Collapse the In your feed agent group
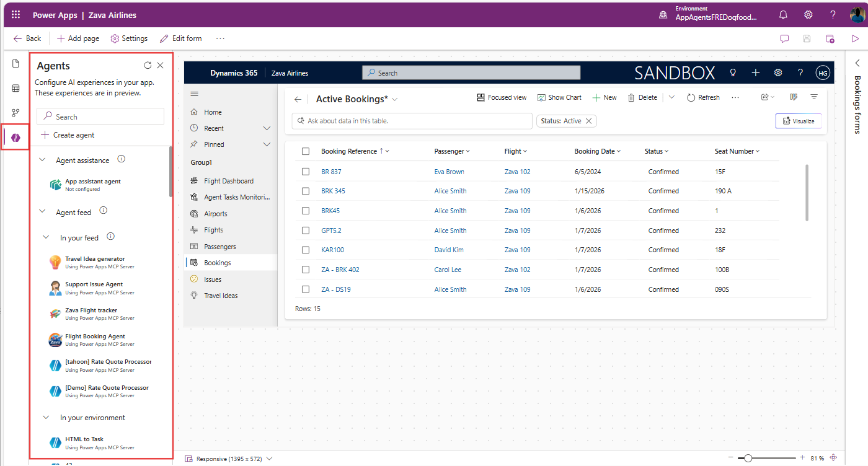Viewport: 868px width, 466px height. (x=45, y=237)
